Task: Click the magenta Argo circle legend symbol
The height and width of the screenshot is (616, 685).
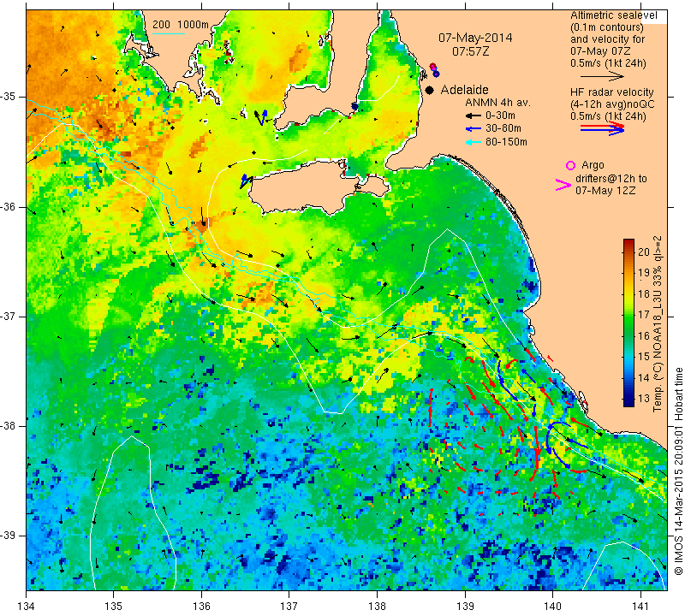Action: pos(570,165)
